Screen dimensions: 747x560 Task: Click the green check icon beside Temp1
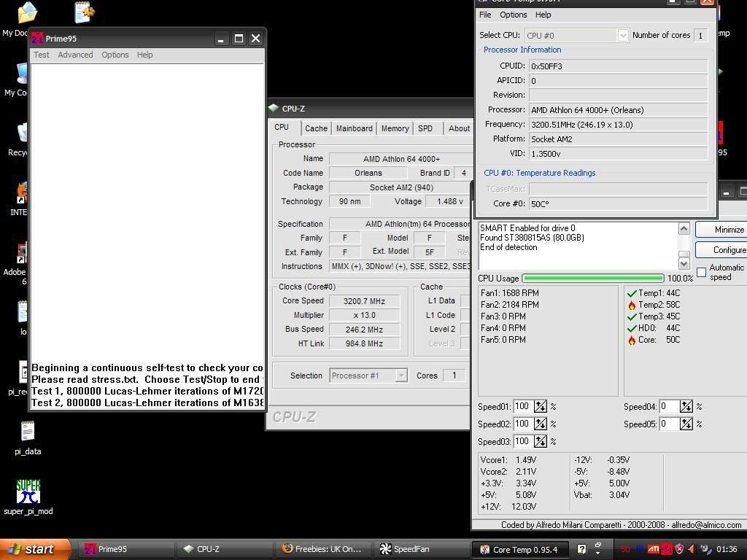coord(632,293)
